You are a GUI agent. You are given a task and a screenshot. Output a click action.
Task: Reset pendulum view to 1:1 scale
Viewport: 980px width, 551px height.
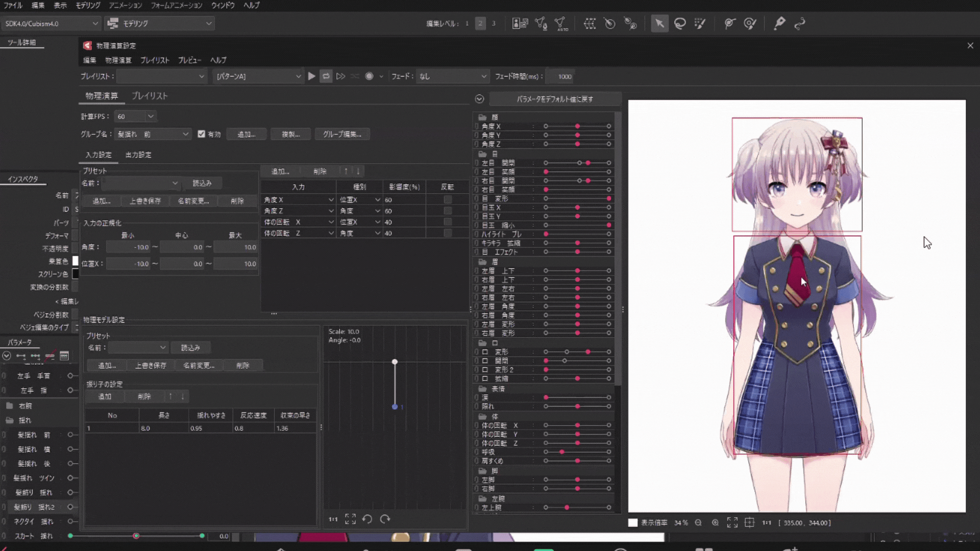(x=333, y=519)
